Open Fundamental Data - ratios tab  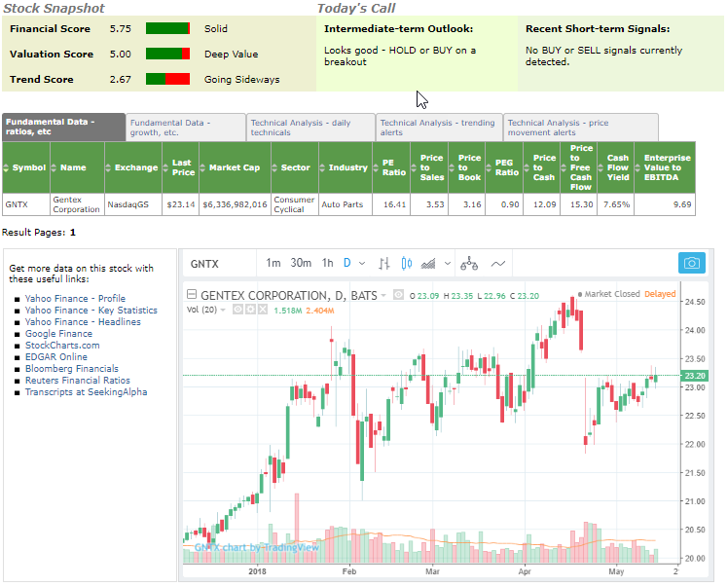pos(63,127)
